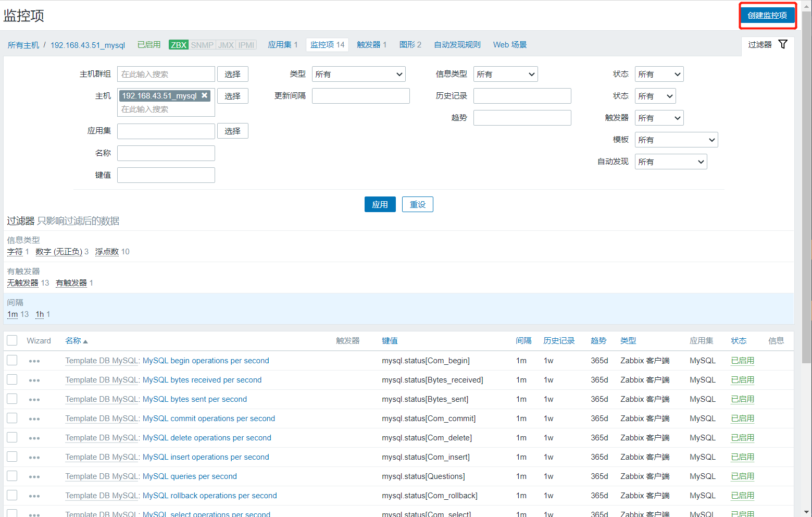
Task: Open wizard menu for MySQL delete operations row
Action: (34, 438)
